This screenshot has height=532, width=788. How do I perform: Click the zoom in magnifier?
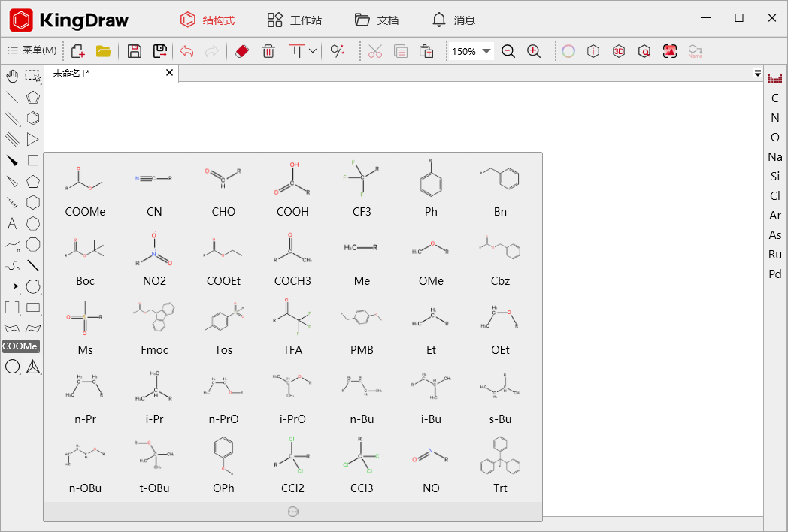coord(534,51)
